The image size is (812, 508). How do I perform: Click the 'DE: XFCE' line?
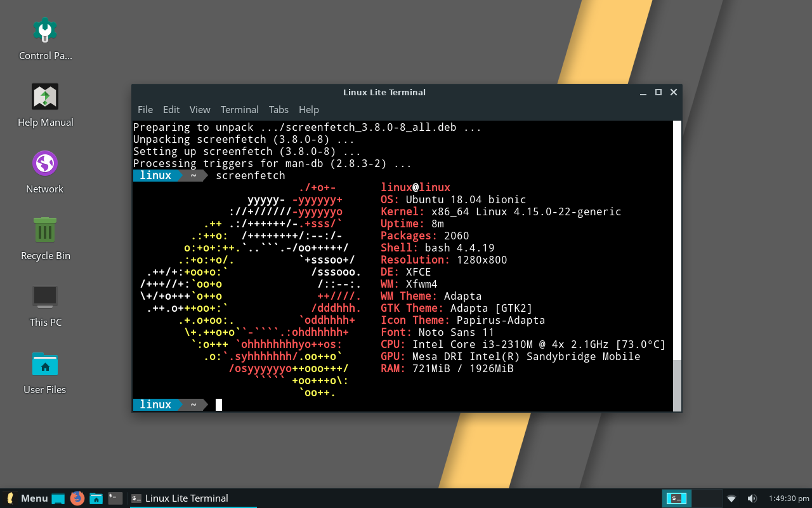[406, 272]
